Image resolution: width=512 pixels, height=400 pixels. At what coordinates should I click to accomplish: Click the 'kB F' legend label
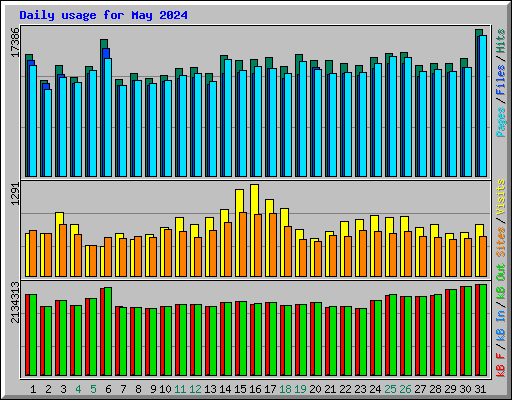[501, 365]
